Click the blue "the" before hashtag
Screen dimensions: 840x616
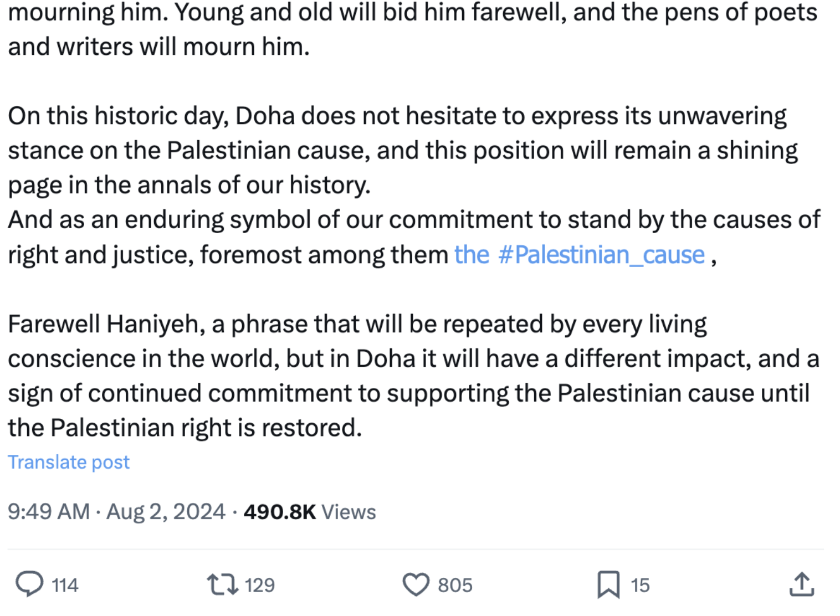click(x=472, y=255)
